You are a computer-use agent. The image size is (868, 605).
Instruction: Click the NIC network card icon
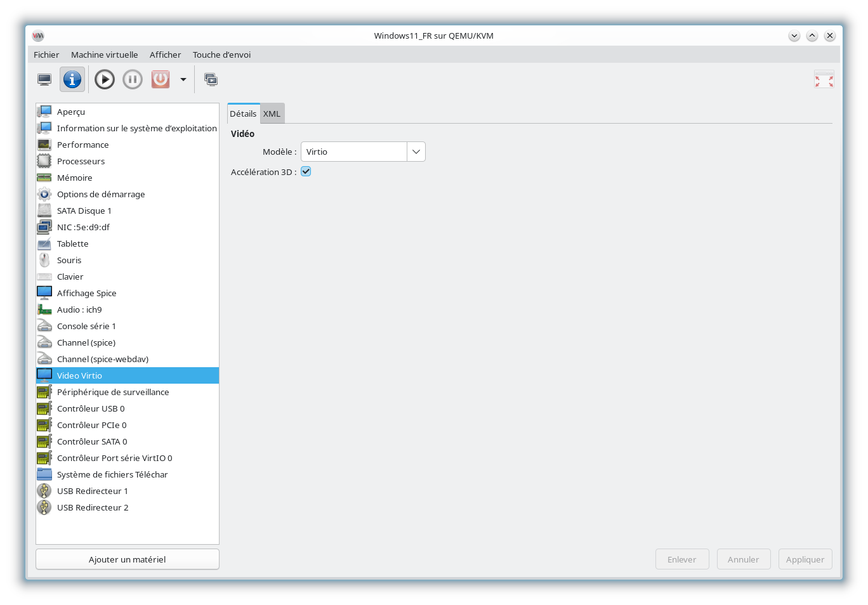click(44, 227)
